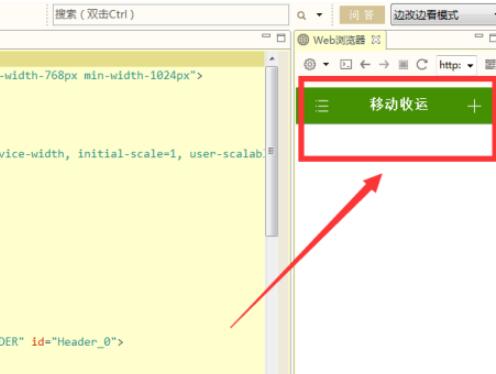Open the browser console icon

(x=346, y=64)
